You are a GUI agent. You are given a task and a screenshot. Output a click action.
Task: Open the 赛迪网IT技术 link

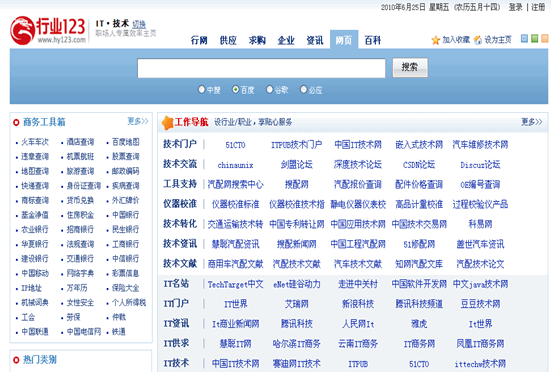coord(297,364)
